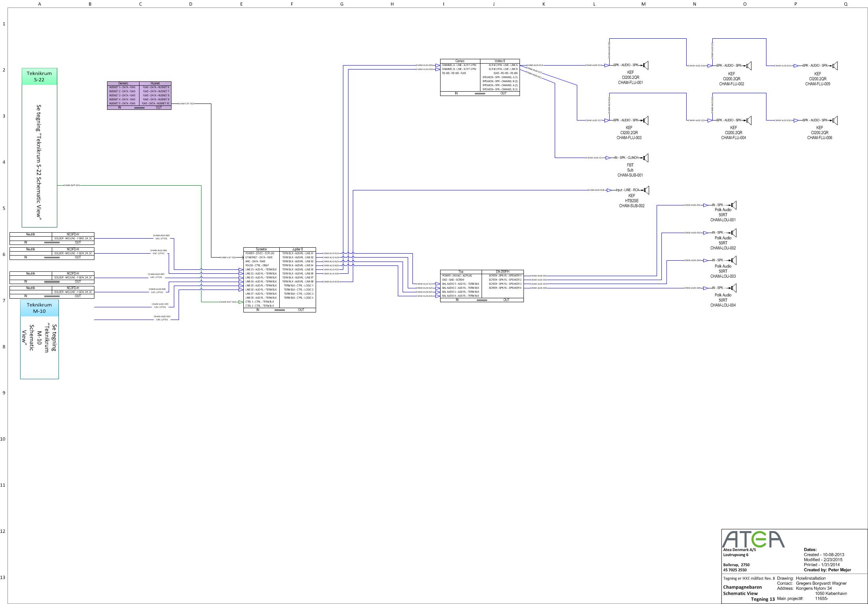868x604 pixels.
Task: Select the Vortex 6 model header
Action: 500,61
